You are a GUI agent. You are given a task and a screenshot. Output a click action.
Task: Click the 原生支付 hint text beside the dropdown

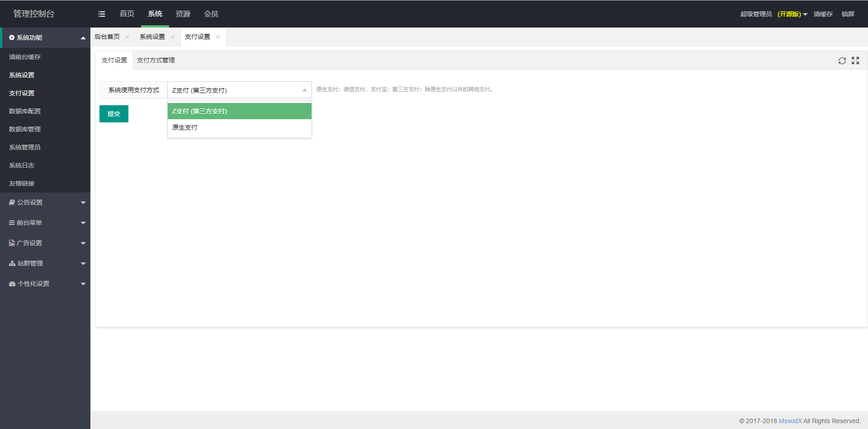point(405,89)
